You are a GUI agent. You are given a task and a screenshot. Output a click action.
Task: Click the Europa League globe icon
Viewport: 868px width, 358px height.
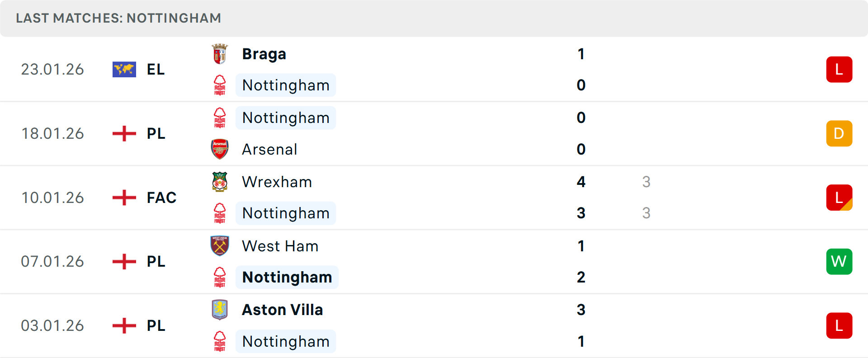124,69
